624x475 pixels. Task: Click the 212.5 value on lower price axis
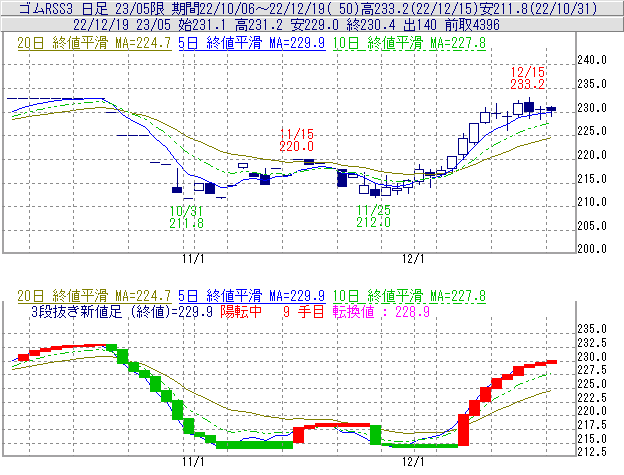592,452
